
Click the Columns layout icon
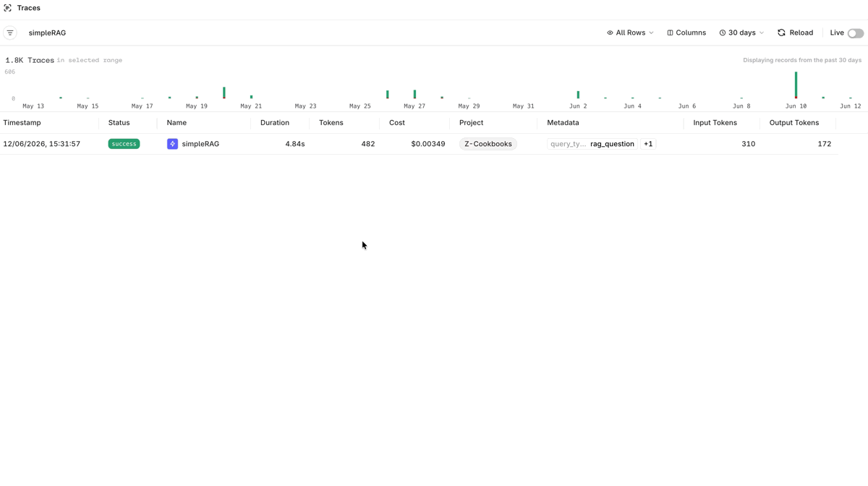pyautogui.click(x=670, y=33)
